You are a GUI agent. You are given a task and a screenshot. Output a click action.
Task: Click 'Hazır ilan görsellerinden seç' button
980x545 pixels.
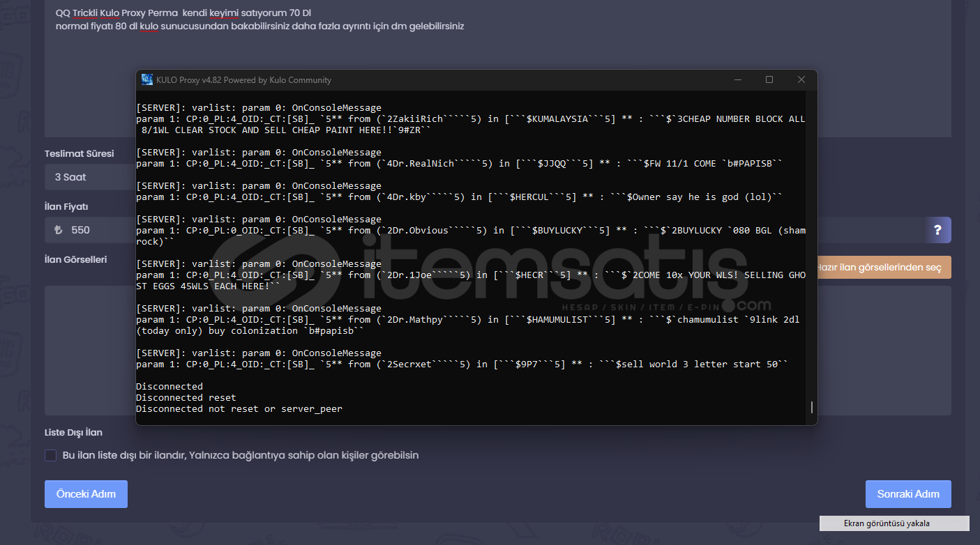pyautogui.click(x=884, y=268)
